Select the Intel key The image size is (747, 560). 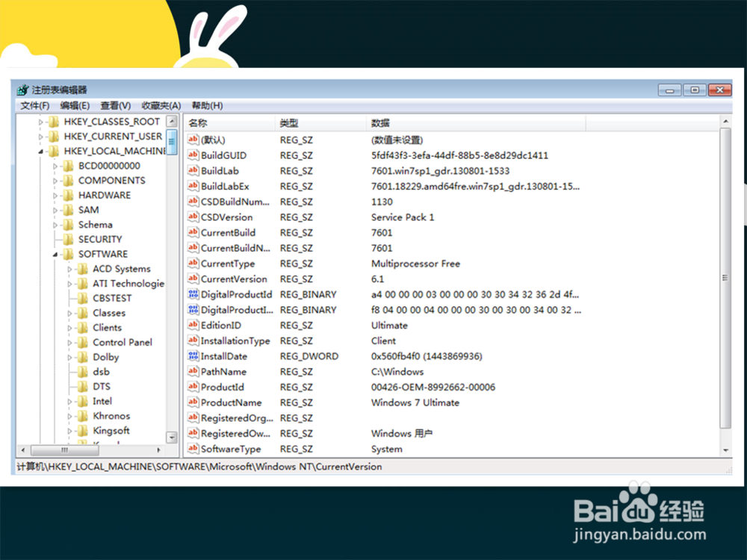click(102, 401)
